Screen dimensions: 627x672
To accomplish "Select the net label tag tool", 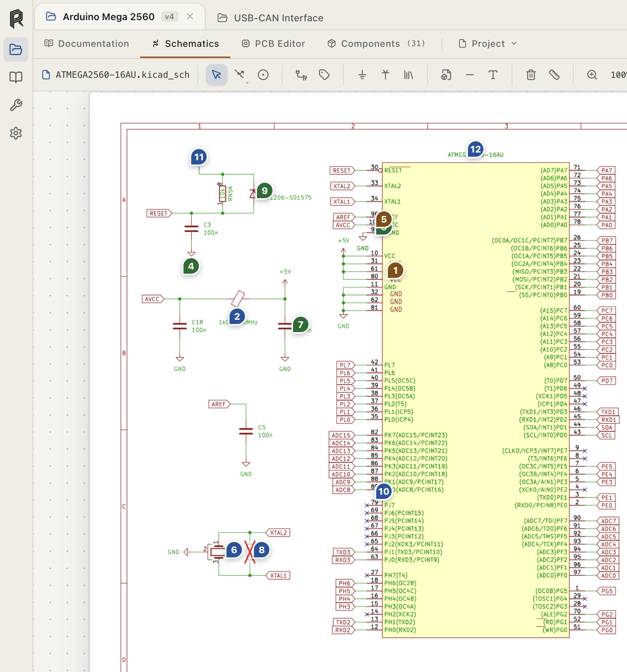I will pyautogui.click(x=324, y=75).
